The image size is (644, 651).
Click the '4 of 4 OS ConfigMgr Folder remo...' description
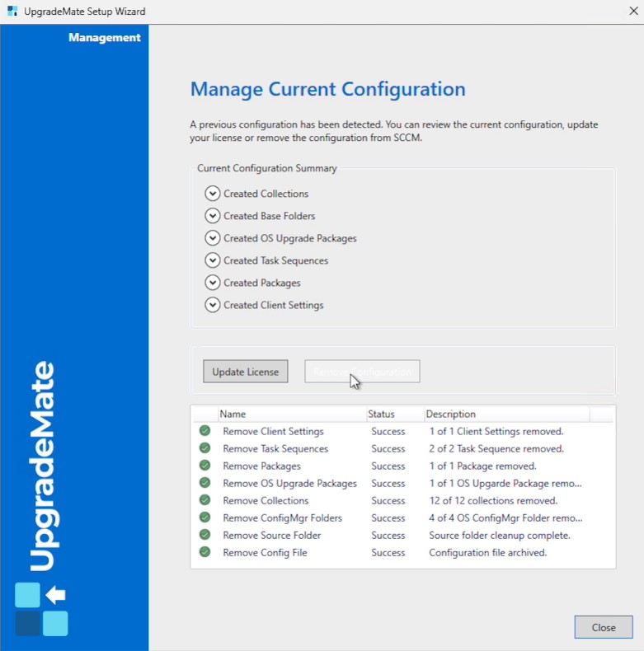click(505, 518)
